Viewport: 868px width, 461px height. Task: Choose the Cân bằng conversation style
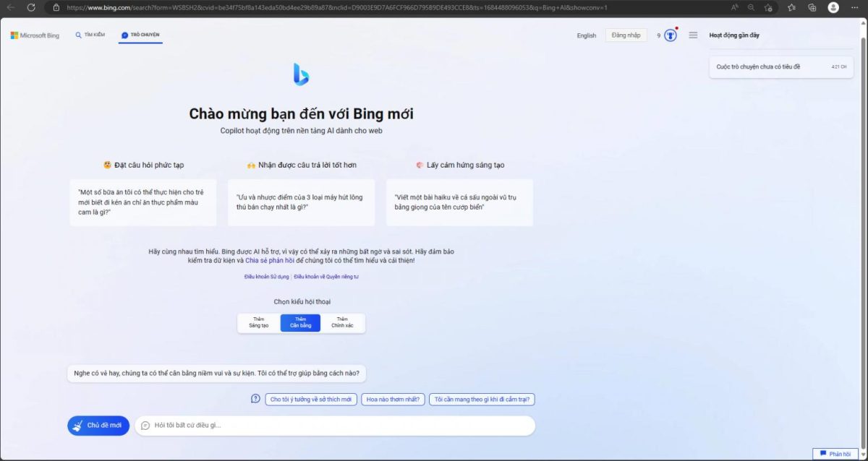pyautogui.click(x=300, y=323)
